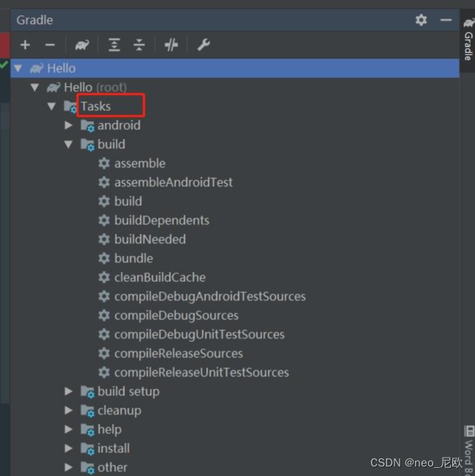The height and width of the screenshot is (476, 475).
Task: Click the Gradle side tab
Action: pos(468,40)
